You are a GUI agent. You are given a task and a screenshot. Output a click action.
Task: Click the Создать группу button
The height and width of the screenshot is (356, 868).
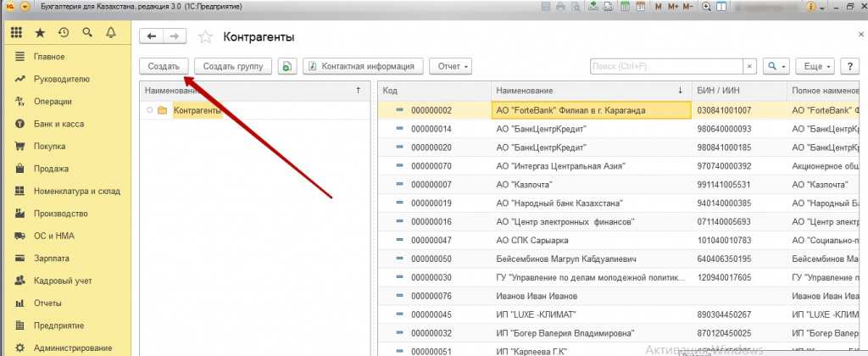coord(233,66)
